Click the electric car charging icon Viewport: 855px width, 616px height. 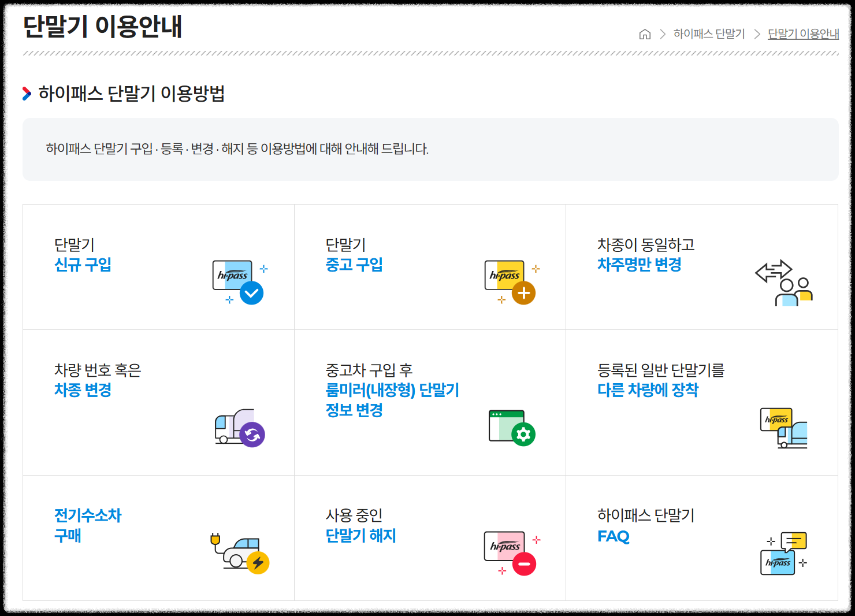(240, 553)
